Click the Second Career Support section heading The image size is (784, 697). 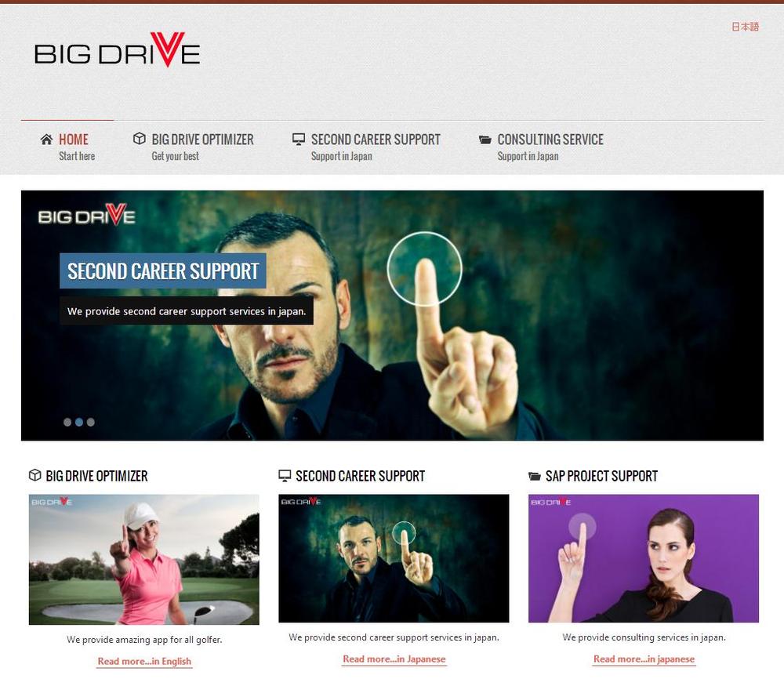coord(360,476)
